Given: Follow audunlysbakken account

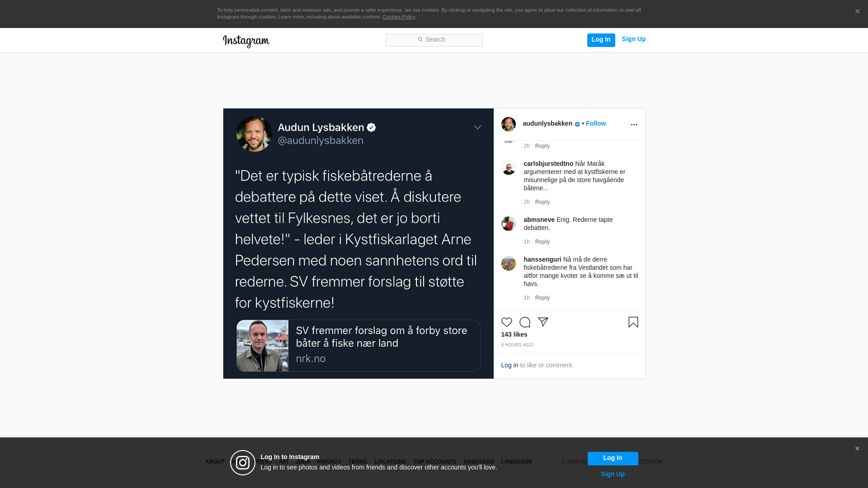Looking at the screenshot, I should [x=595, y=123].
